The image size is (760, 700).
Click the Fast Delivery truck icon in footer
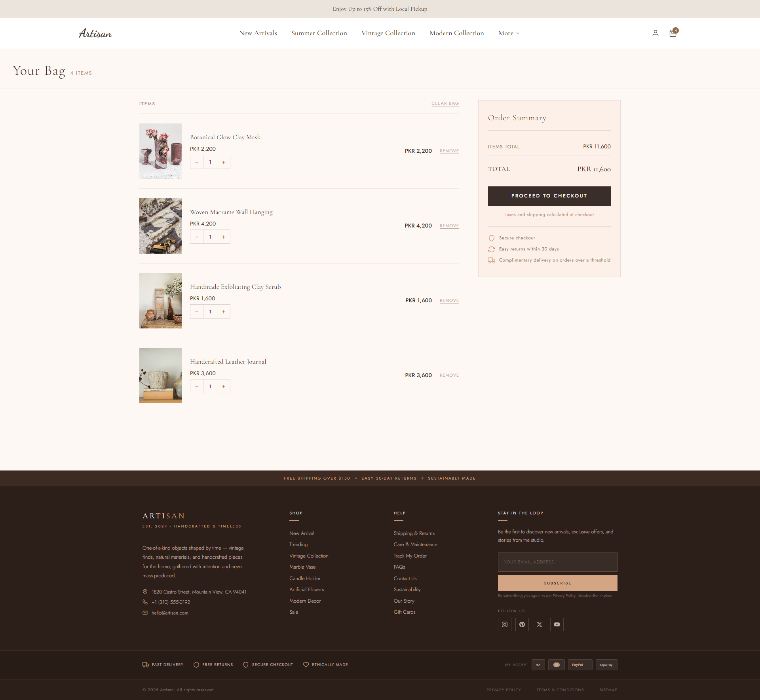(146, 665)
